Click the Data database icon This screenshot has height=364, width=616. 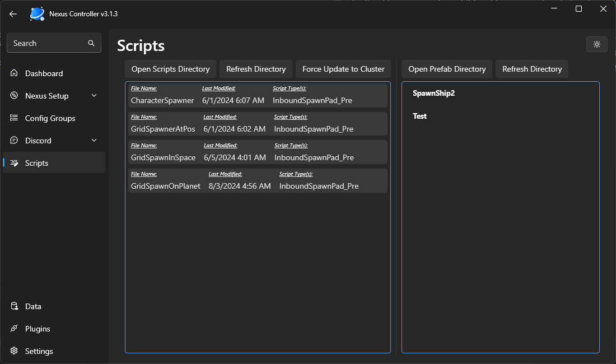coord(14,306)
